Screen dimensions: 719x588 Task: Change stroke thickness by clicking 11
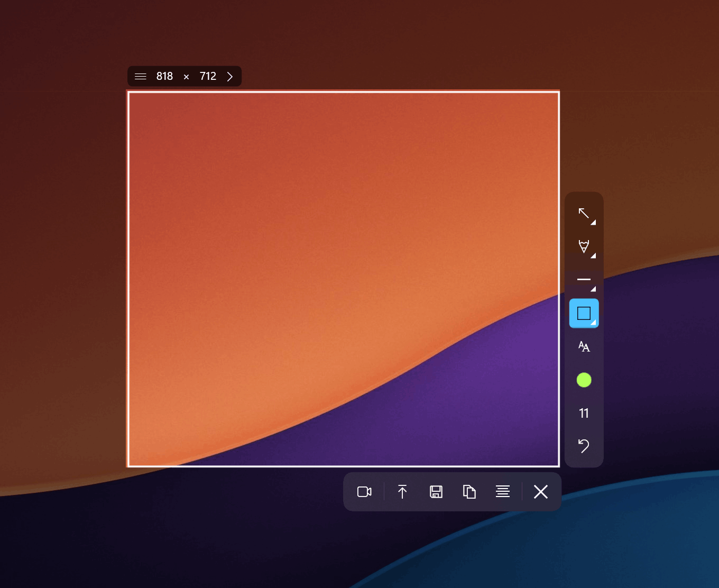[584, 413]
